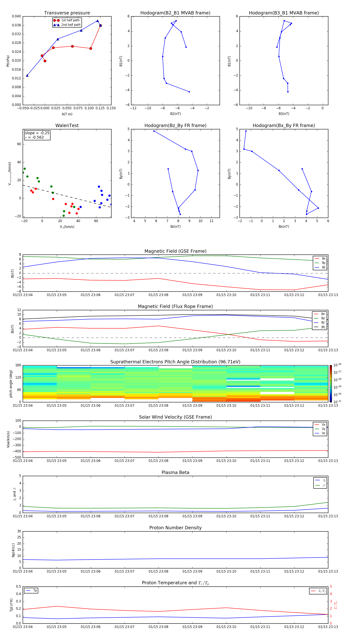Click the "pitch angle (deg)" axis label

[11, 383]
